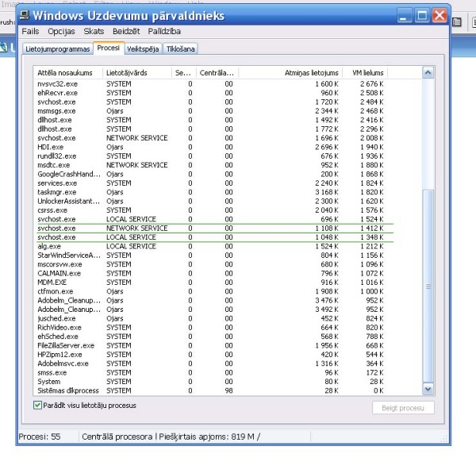Viewport: 476px width, 473px height.
Task: Select the ehRecvr.exe process
Action: click(210, 93)
